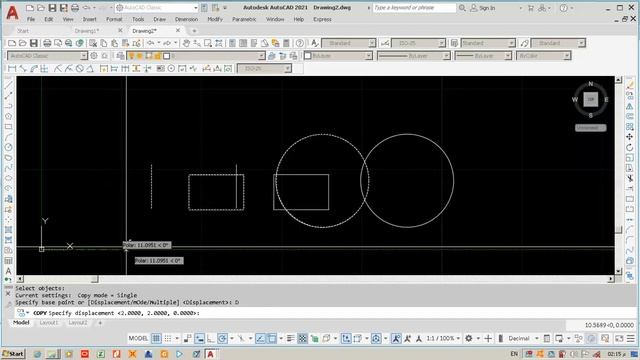The height and width of the screenshot is (360, 640).
Task: Click the AutoCAD icon in the Windows taskbar
Action: click(x=211, y=354)
